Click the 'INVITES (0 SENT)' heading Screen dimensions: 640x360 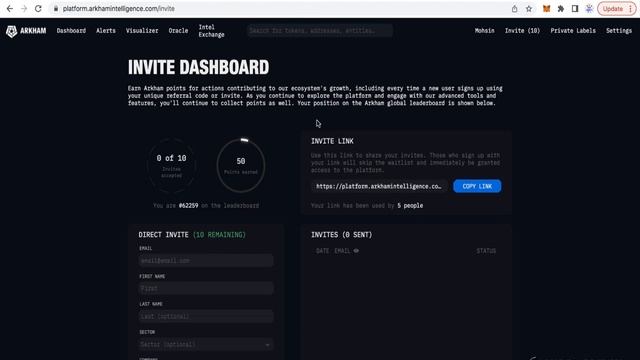(342, 235)
